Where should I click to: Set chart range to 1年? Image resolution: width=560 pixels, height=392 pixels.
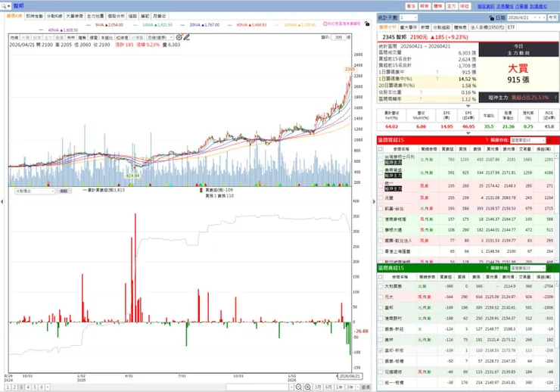click(x=339, y=387)
